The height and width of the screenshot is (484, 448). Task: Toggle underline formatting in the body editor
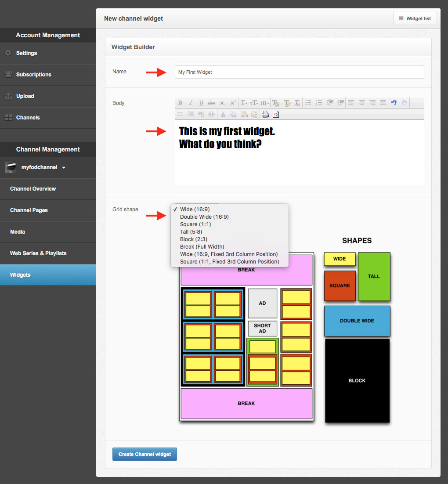tap(201, 103)
